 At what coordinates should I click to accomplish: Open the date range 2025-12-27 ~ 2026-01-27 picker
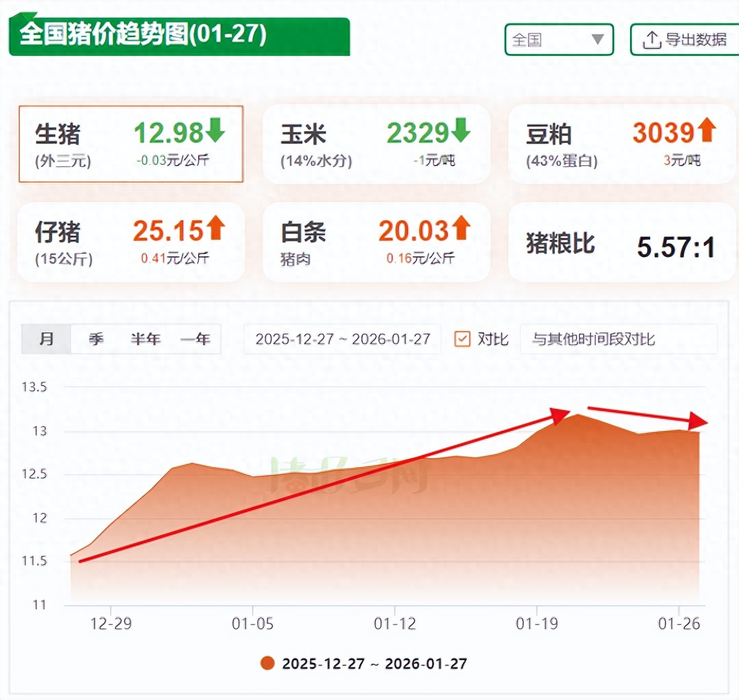tap(343, 339)
